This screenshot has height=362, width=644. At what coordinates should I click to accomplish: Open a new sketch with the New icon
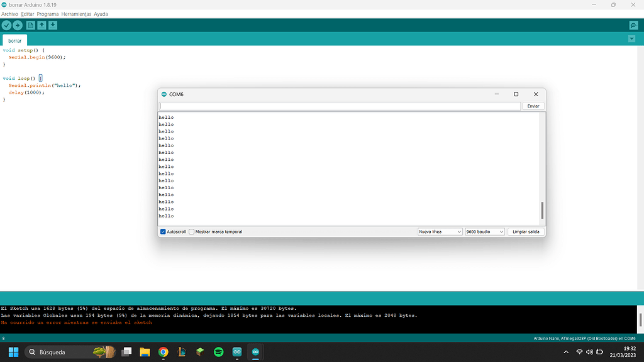click(30, 25)
